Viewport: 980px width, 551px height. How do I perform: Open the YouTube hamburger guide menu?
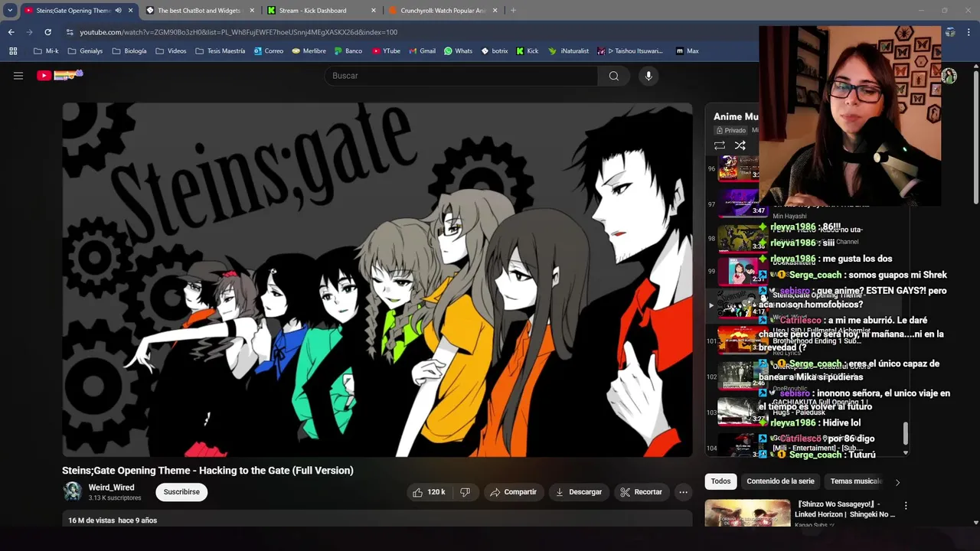coord(18,76)
